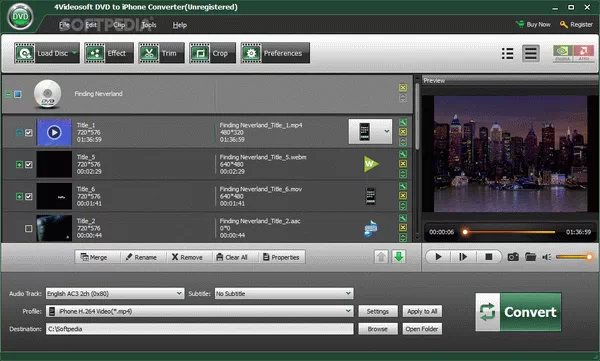Expand the Title_5 row with plus
Image resolution: width=600 pixels, height=361 pixels.
[x=19, y=165]
